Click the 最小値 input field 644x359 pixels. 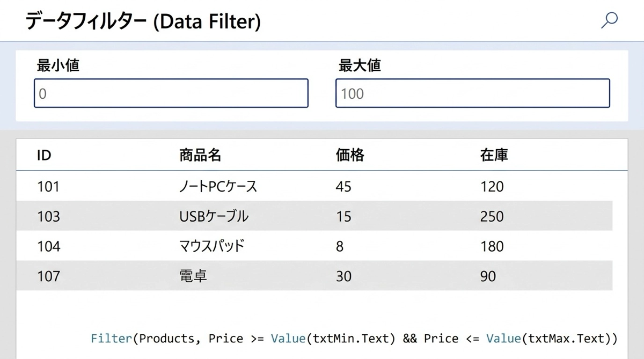[x=171, y=93]
